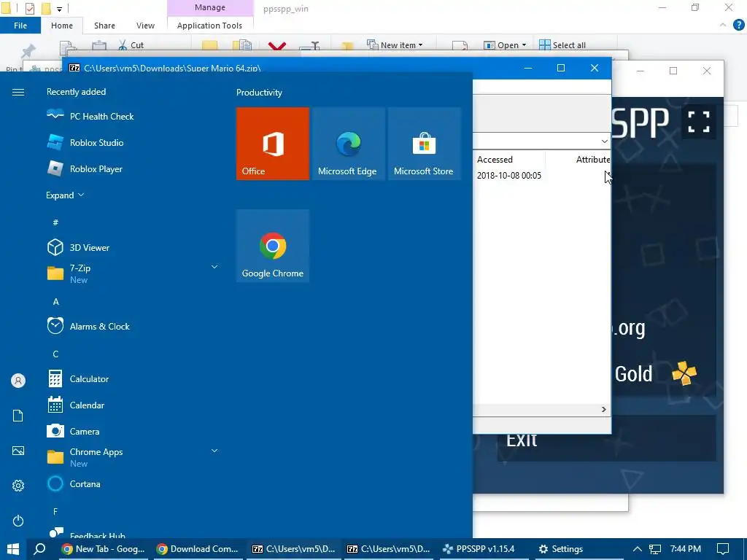Click the Microsoft Store tile
747x560 pixels.
click(424, 144)
